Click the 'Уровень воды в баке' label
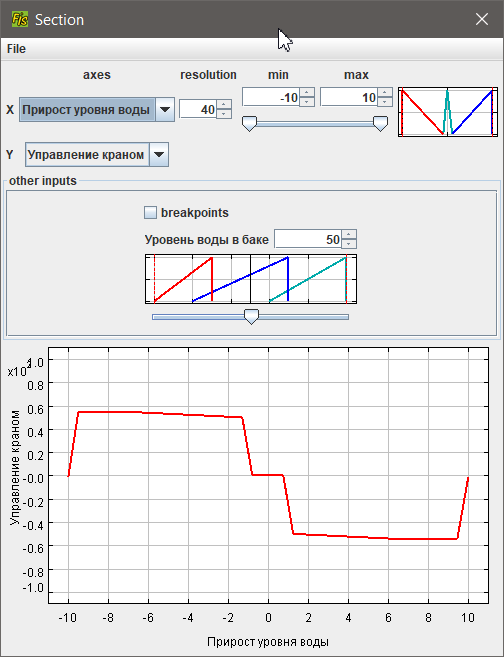Viewport: 504px width, 657px height. pyautogui.click(x=207, y=240)
